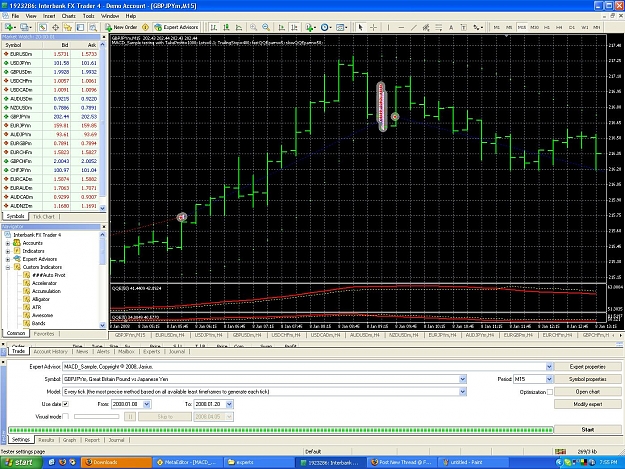The height and width of the screenshot is (469, 625).
Task: Toggle the Auto Scroll chart icon
Action: point(281,27)
